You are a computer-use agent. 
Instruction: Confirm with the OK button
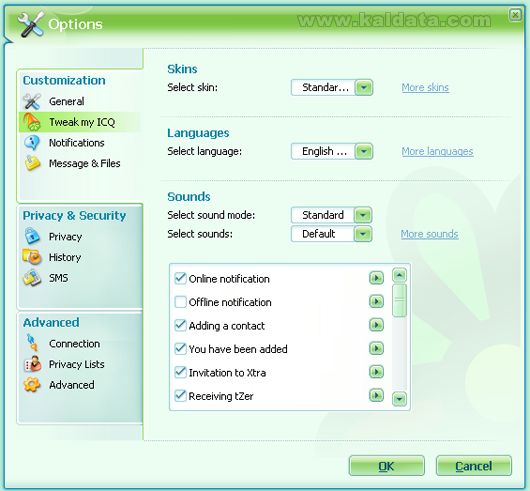coord(387,466)
